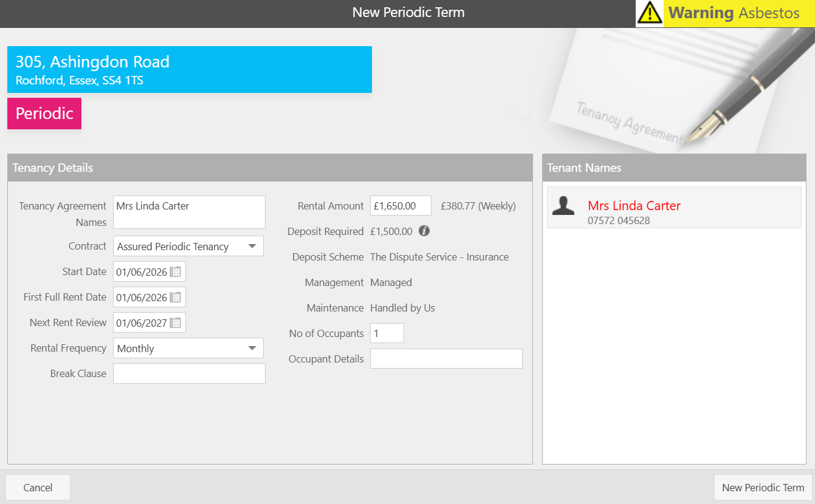This screenshot has height=504, width=815.
Task: Click the asbestos warning triangle icon
Action: coord(650,13)
